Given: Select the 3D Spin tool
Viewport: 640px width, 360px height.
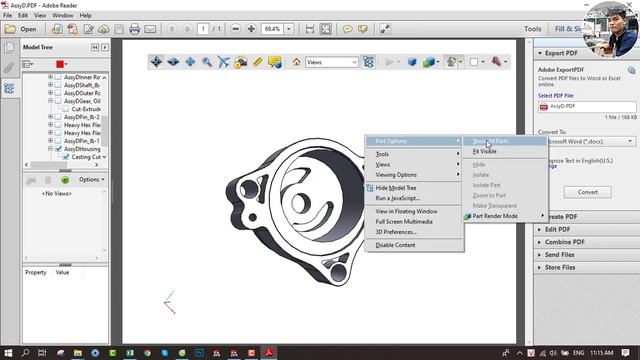Looking at the screenshot, I should click(173, 62).
